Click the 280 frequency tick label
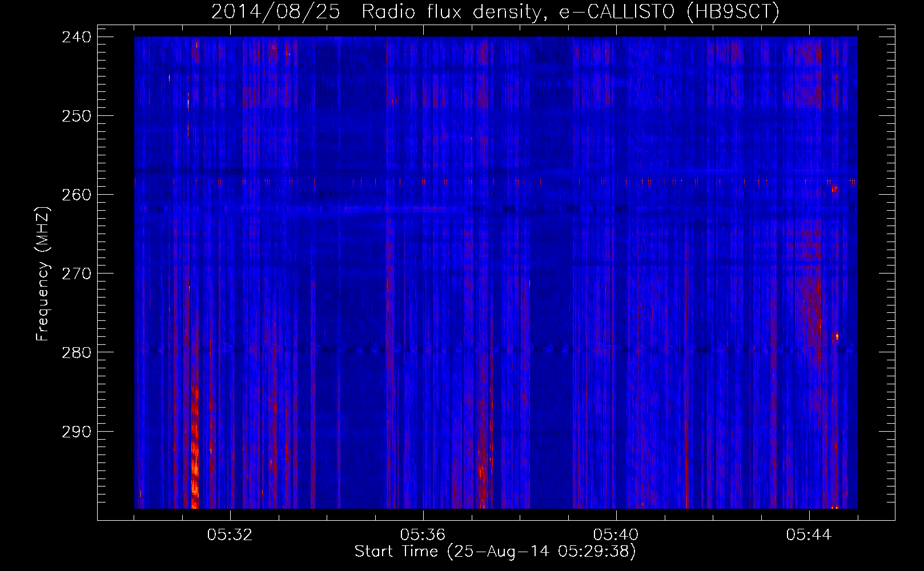 76,352
